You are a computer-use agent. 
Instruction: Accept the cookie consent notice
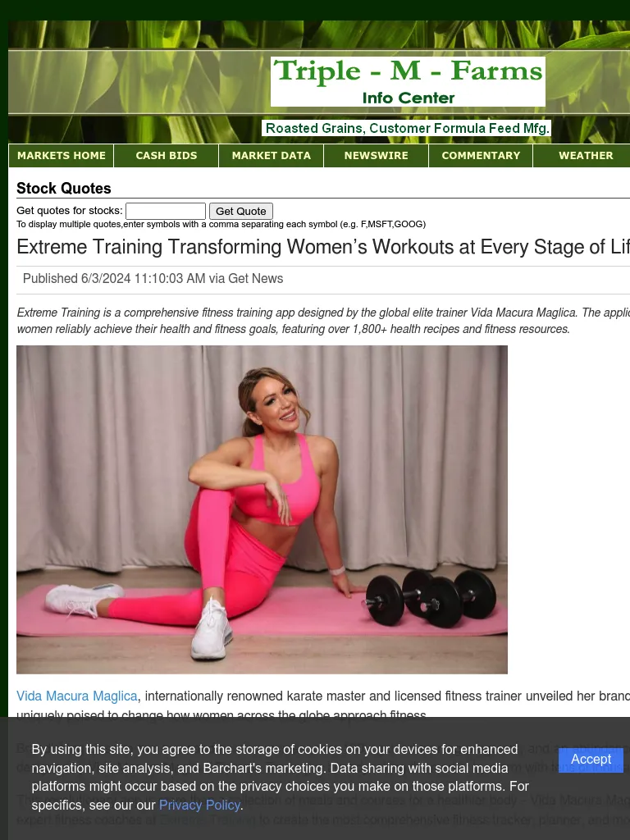[x=591, y=759]
